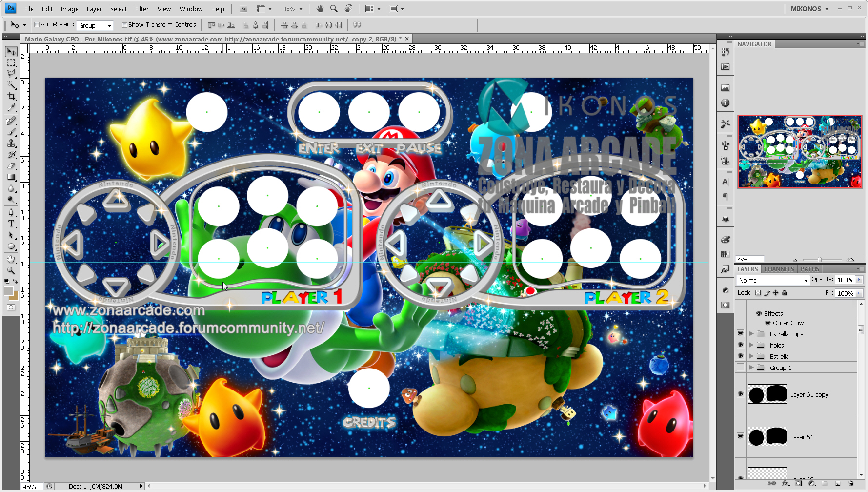Viewport: 868px width, 492px height.
Task: Select the Move tool
Action: 11,51
